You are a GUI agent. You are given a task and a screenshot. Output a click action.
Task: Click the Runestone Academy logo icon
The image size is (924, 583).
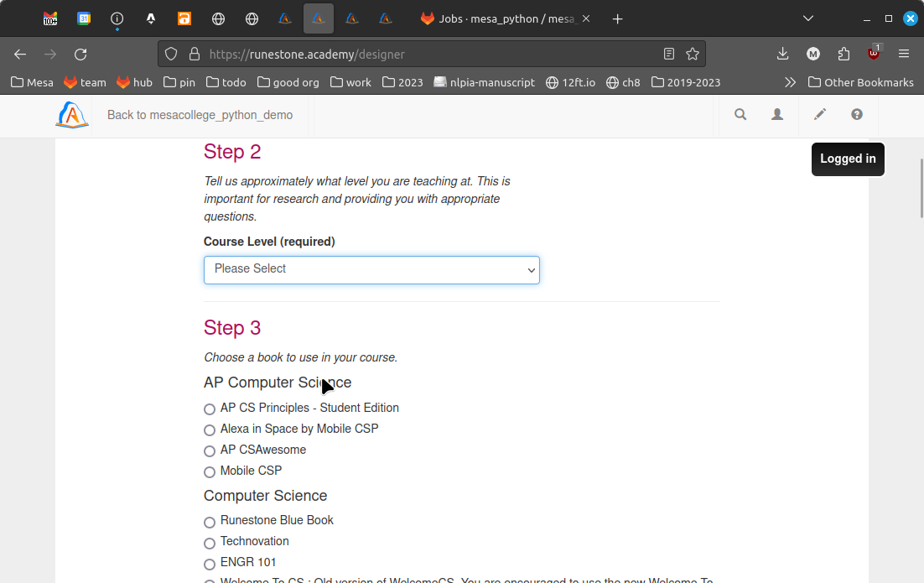tap(72, 115)
